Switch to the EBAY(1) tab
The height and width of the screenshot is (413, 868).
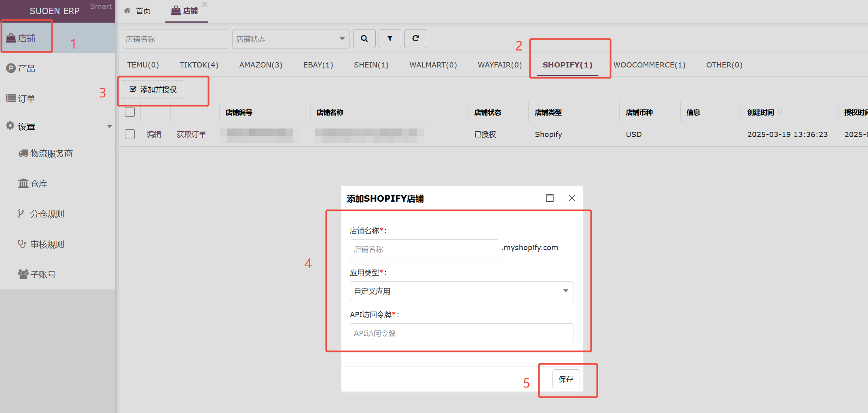pos(318,65)
